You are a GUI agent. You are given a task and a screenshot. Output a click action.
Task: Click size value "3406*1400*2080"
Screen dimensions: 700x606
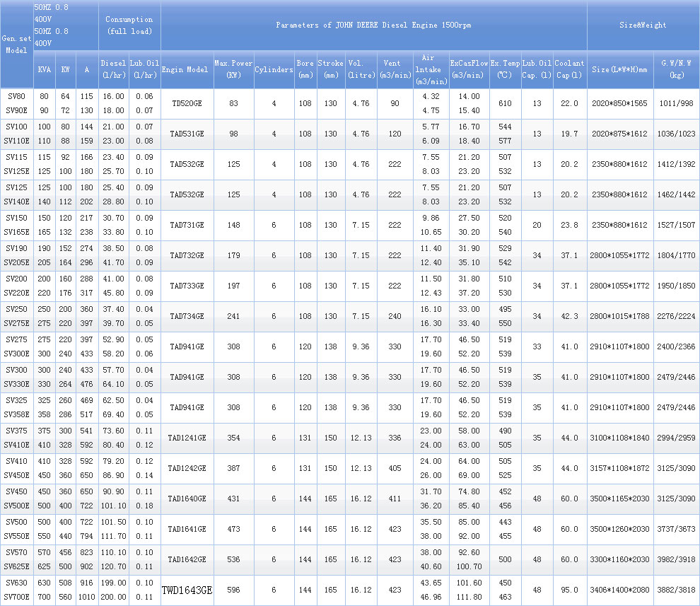[x=619, y=590]
